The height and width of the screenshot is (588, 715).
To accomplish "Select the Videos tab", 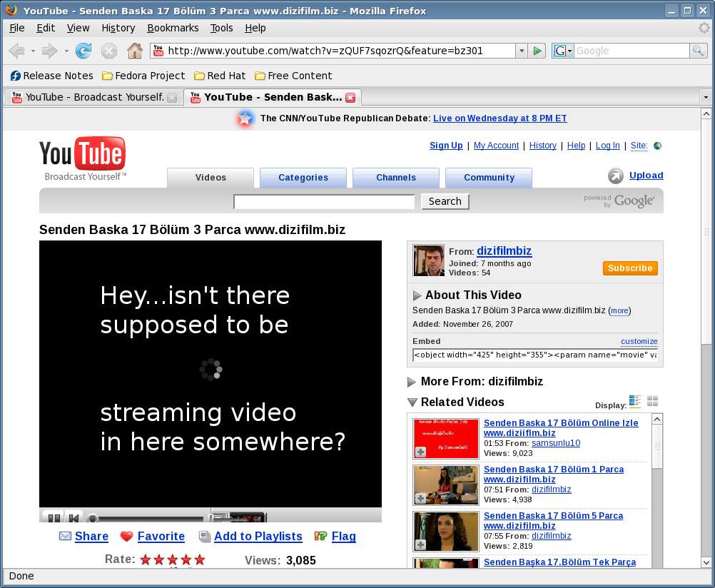I will 211,178.
